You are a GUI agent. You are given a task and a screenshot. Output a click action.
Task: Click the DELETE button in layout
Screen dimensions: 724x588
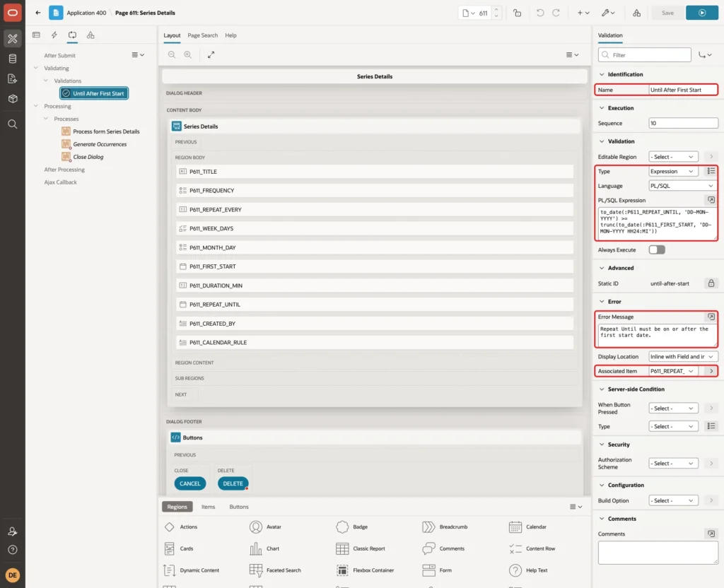point(233,483)
